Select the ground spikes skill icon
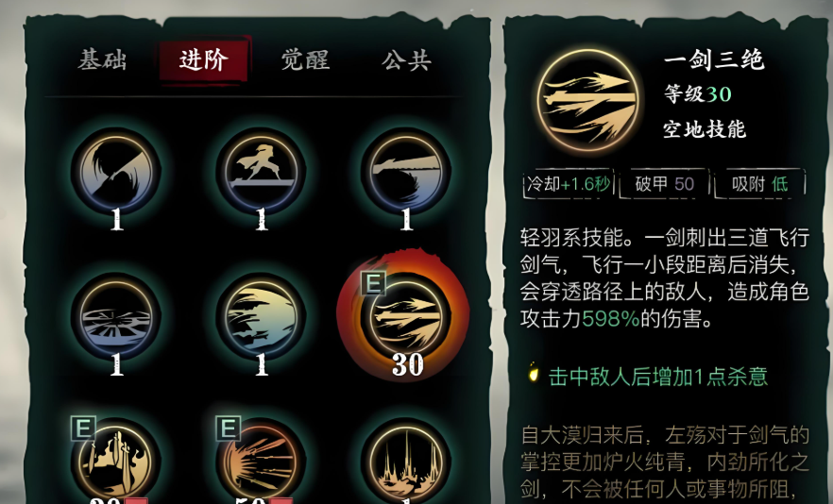Screen dimensions: 833x504 [406, 461]
